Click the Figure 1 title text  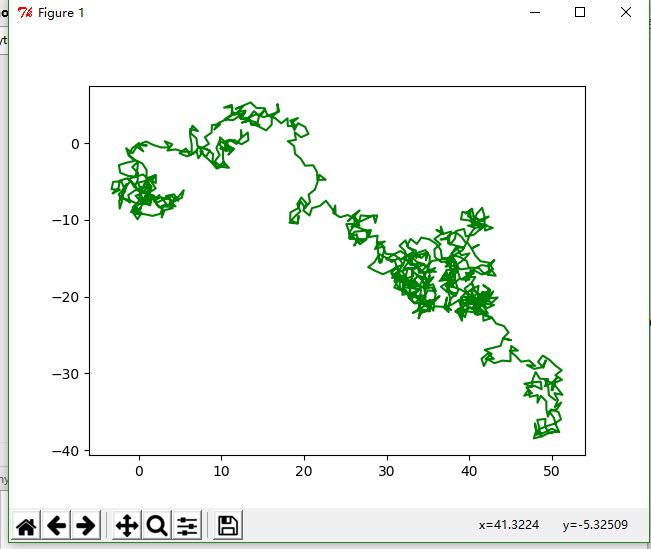[x=61, y=13]
